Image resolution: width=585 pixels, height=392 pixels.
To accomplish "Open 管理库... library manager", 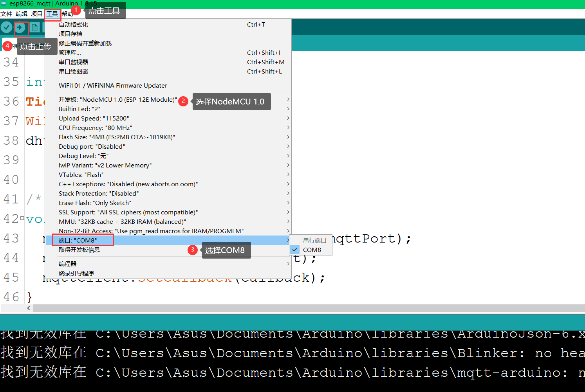I will (x=168, y=53).
